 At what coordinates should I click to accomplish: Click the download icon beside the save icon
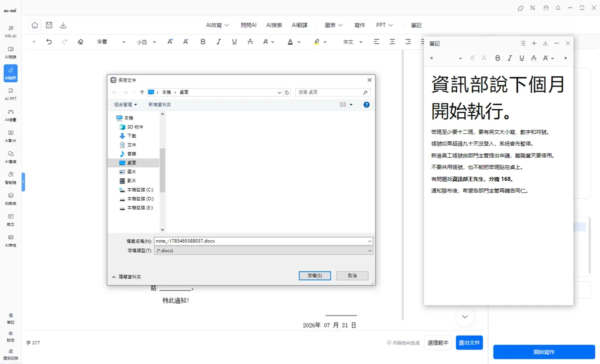pyautogui.click(x=63, y=25)
